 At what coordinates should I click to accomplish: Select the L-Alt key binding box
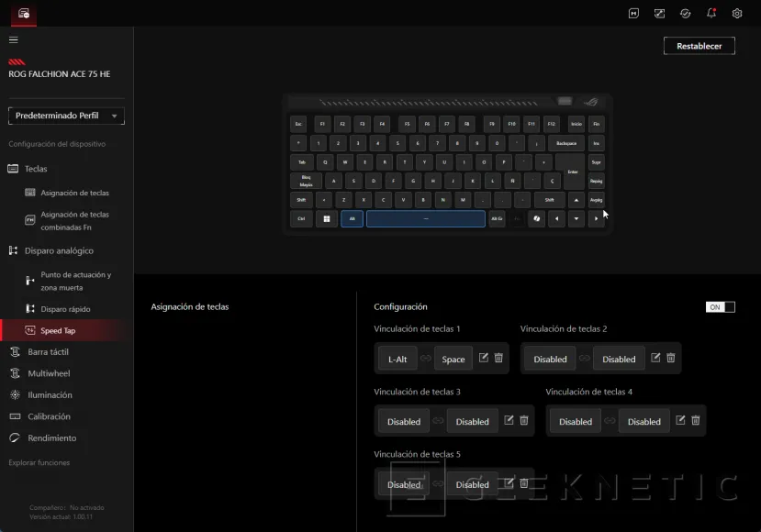397,359
